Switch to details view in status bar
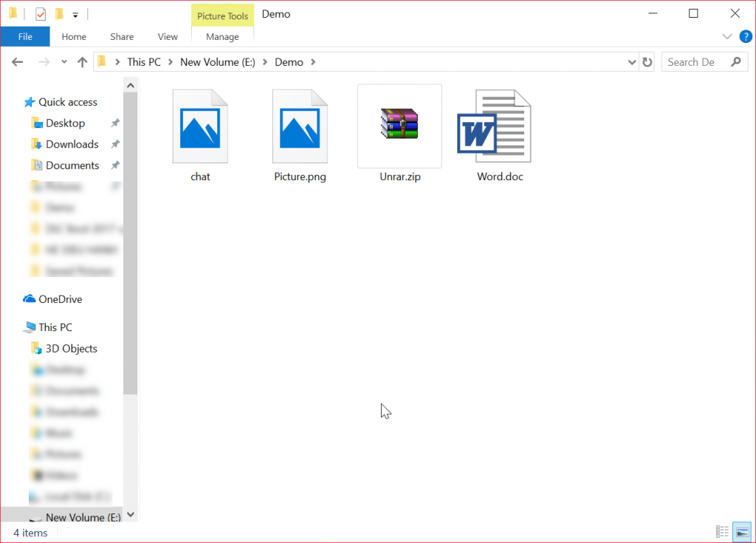The image size is (756, 543). click(x=722, y=531)
